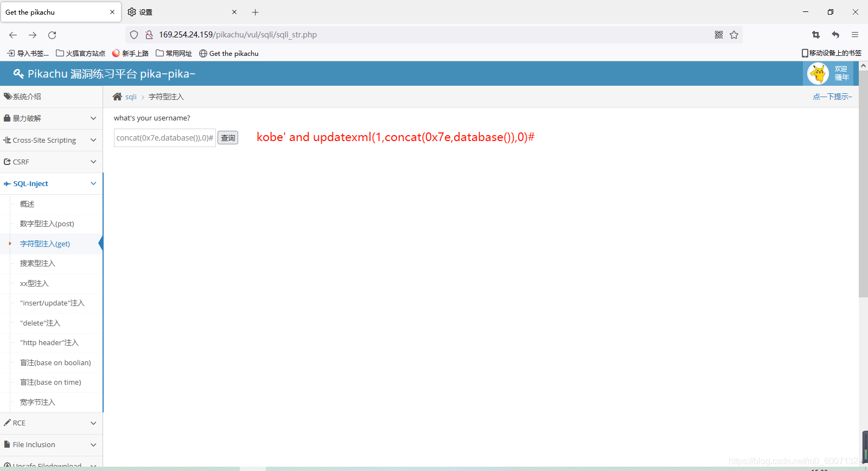Open 字符型注入(get) page

pos(45,244)
